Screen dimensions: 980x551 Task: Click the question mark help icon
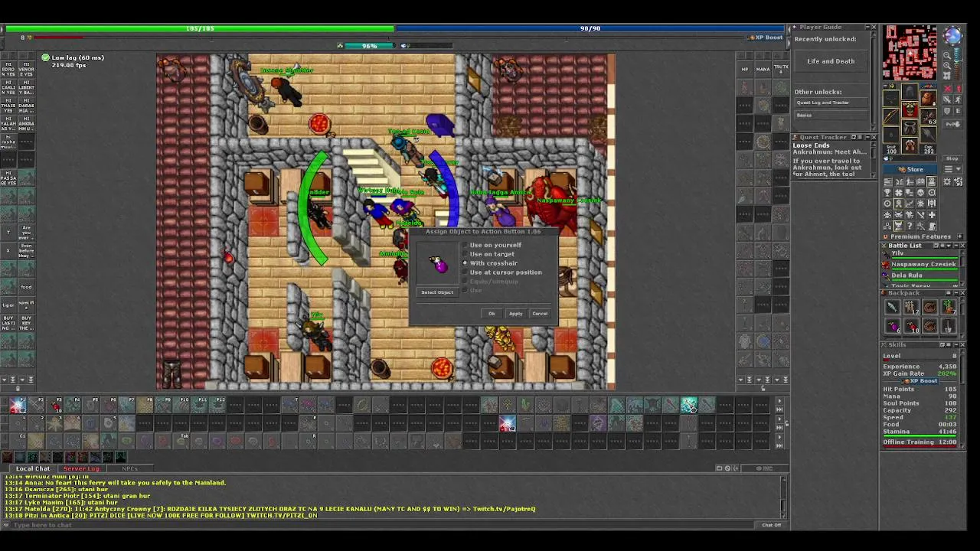point(910,226)
